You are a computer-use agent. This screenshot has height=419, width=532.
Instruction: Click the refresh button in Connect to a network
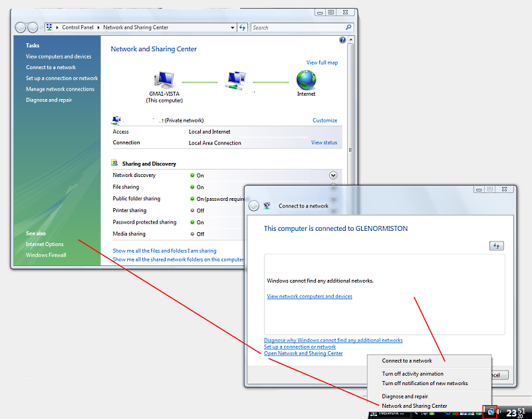[496, 245]
